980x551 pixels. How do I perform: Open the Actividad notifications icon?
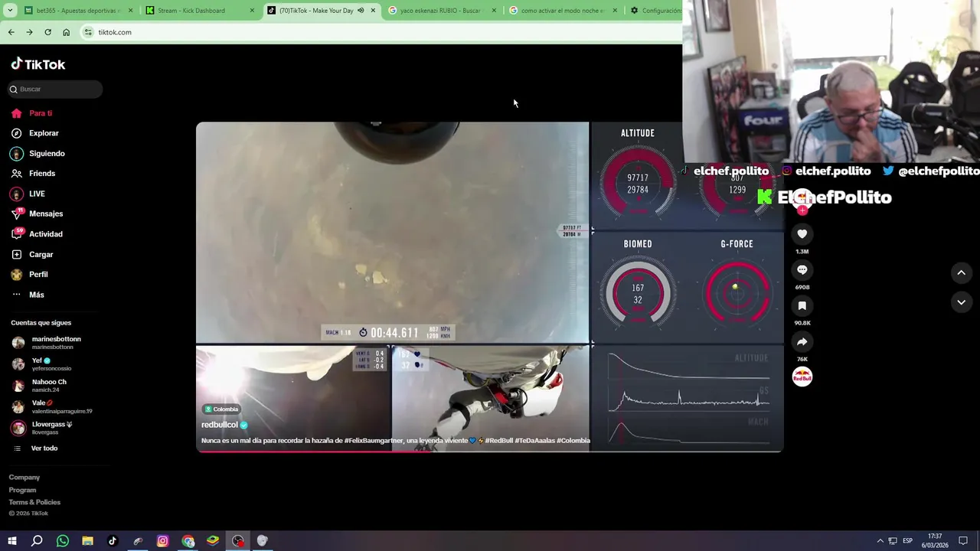coord(17,233)
